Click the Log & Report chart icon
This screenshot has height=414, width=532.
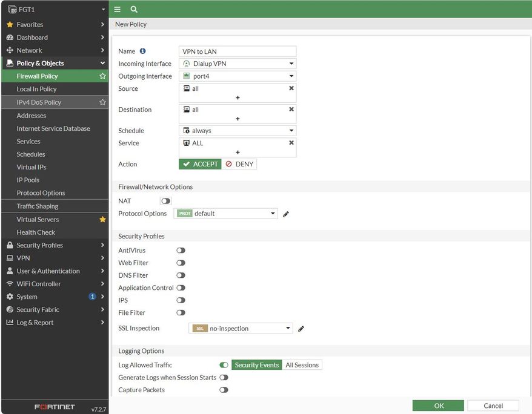tap(10, 323)
